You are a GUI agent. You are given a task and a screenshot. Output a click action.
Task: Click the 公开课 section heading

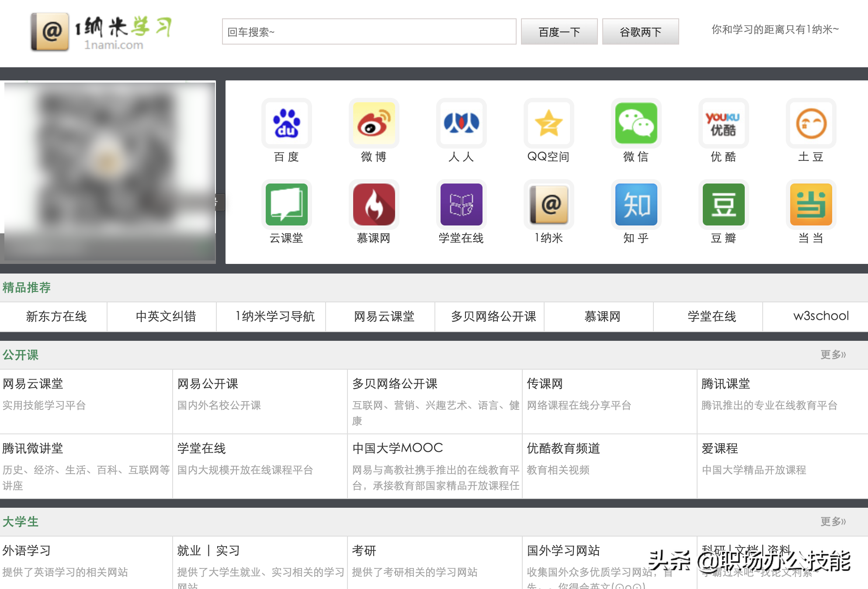click(21, 355)
